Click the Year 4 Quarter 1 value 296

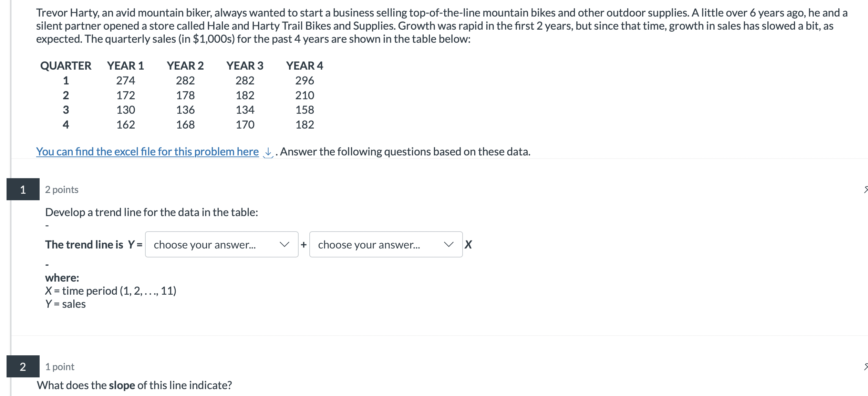[x=304, y=80]
